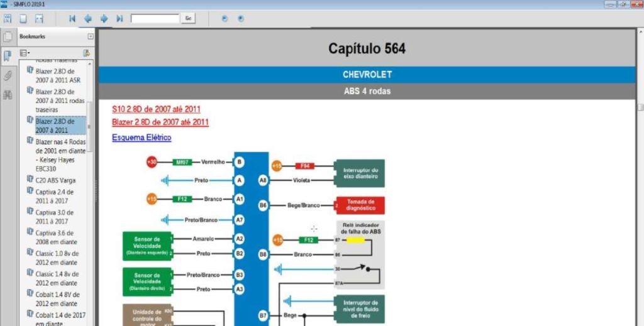Click the page number input field
Viewport: 644px width, 326px height.
click(155, 18)
